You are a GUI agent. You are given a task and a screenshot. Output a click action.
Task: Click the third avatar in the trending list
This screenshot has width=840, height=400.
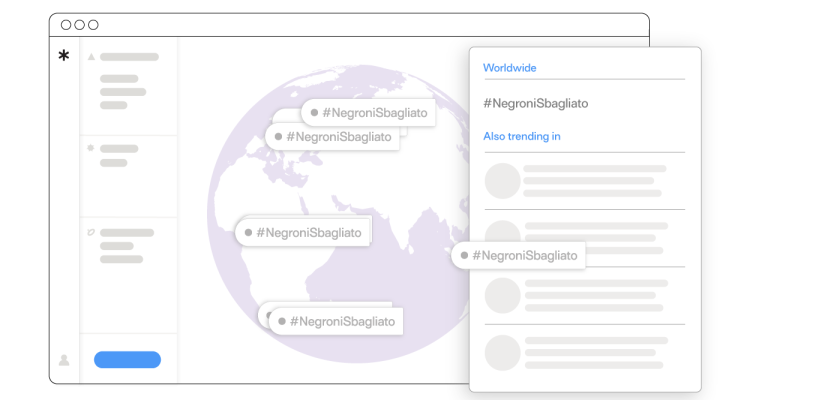(502, 295)
